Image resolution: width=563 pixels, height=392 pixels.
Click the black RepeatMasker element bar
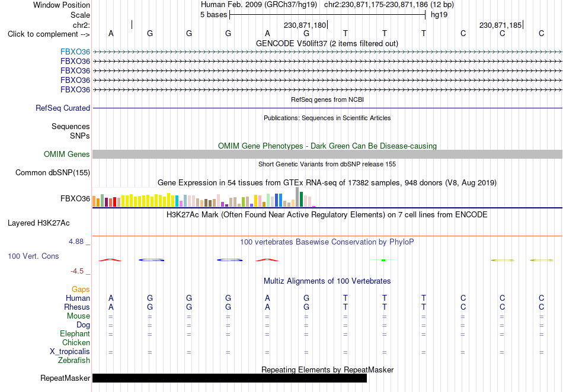coord(229,378)
